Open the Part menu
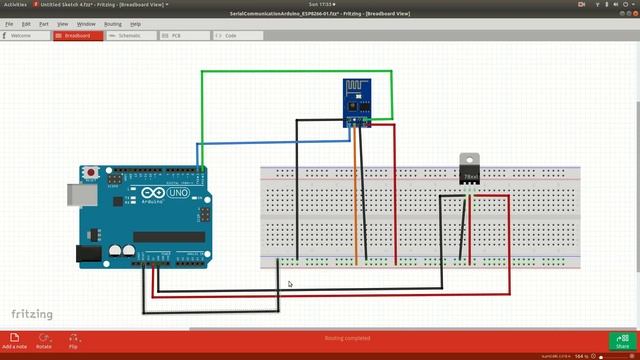The width and height of the screenshot is (640, 360). tap(44, 24)
